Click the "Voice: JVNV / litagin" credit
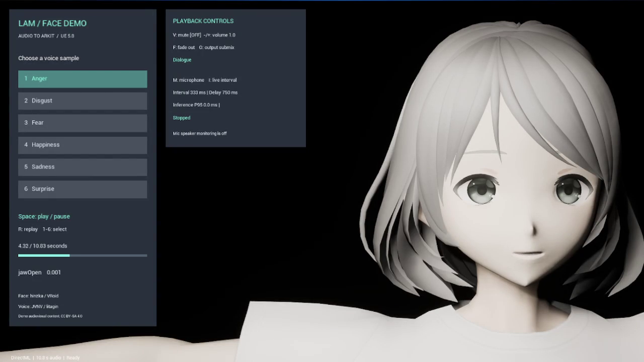 point(38,307)
